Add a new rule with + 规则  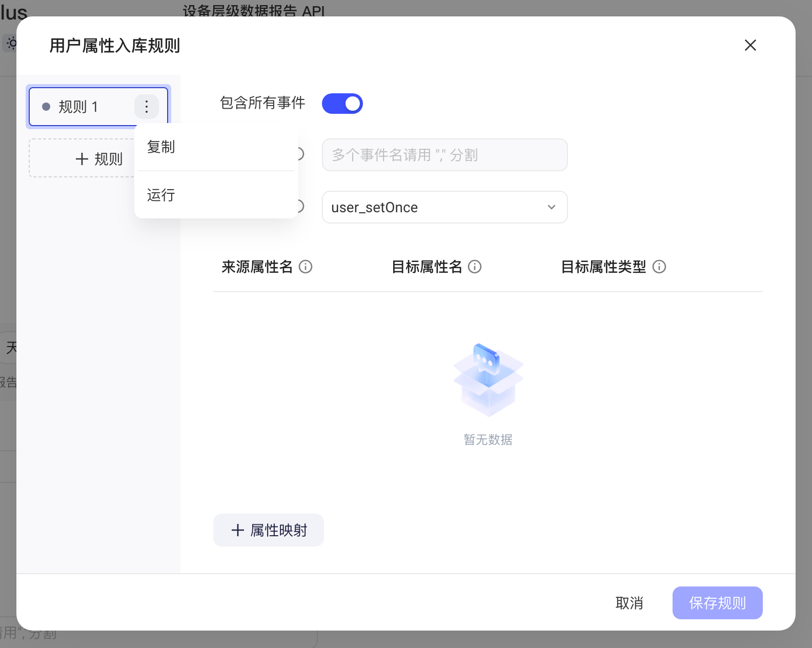coord(98,159)
